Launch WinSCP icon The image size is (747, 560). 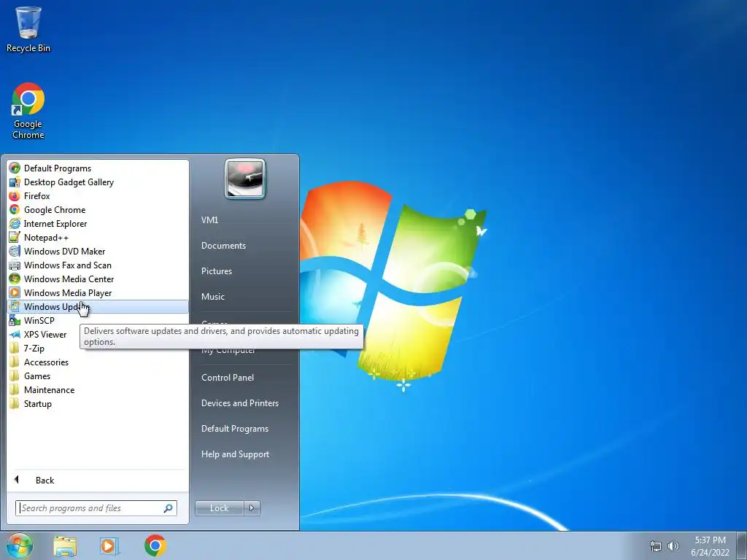point(15,321)
